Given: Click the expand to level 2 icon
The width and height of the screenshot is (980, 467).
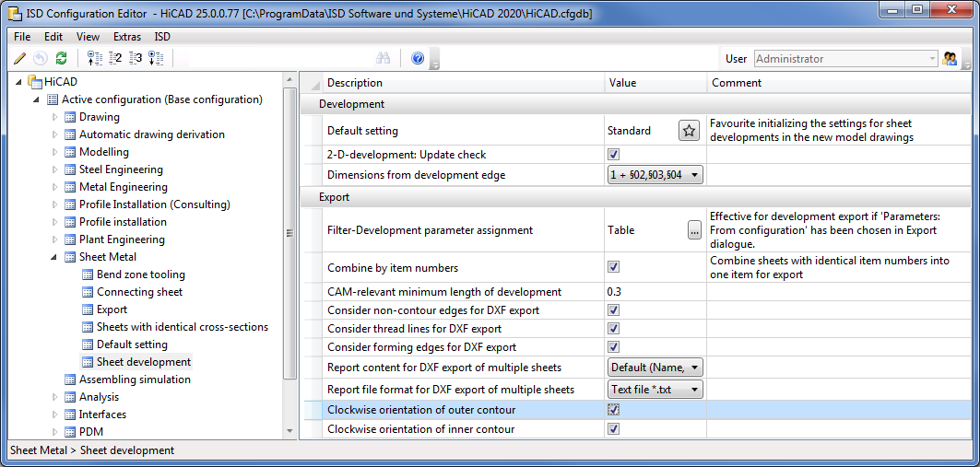Looking at the screenshot, I should 115,59.
